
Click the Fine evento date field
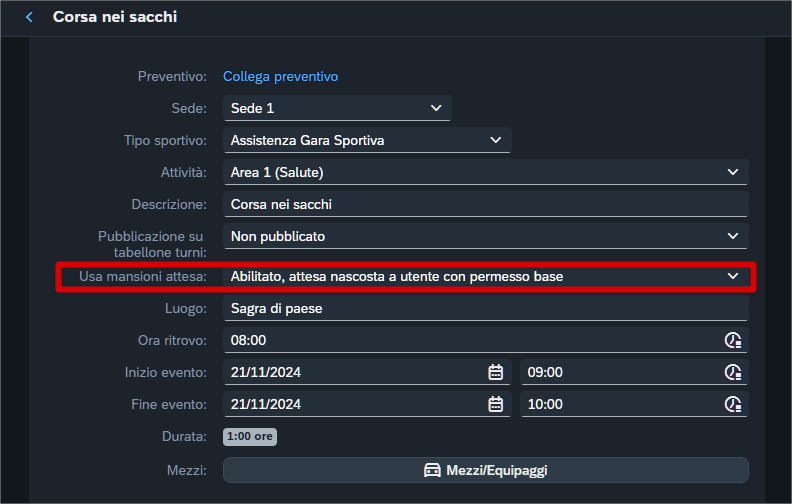(x=350, y=404)
